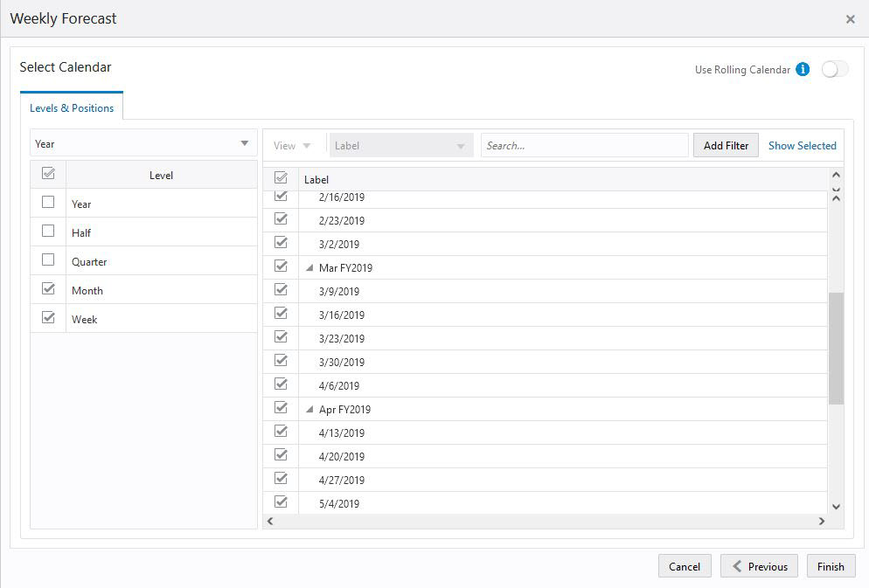Open the Year hierarchy dropdown
Viewport: 869px width, 588px height.
click(x=246, y=142)
